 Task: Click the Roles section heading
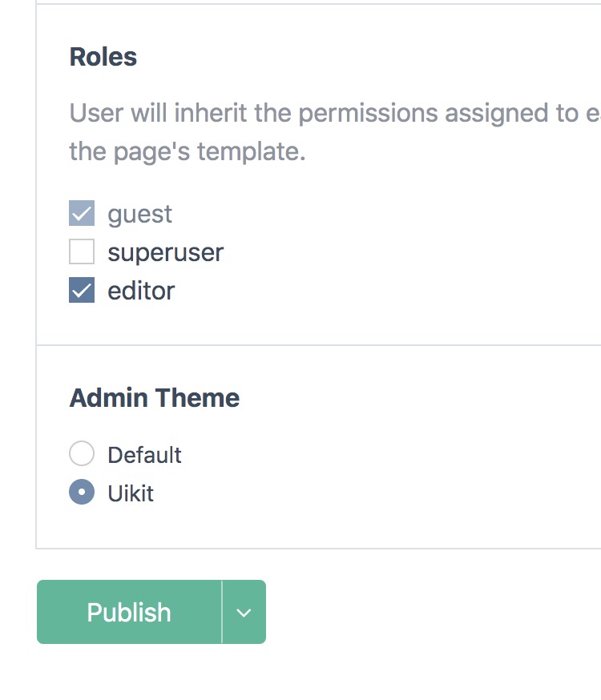pyautogui.click(x=103, y=56)
